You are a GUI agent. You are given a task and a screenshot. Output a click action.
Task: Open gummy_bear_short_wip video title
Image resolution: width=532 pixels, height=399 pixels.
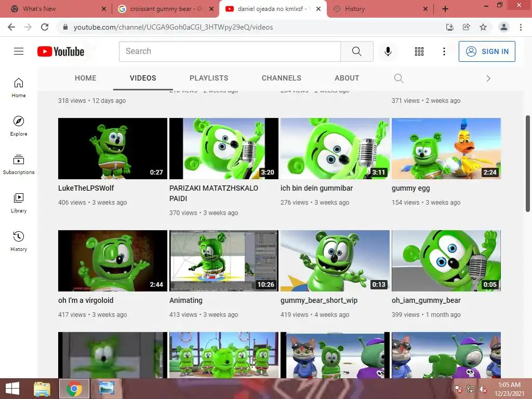319,300
